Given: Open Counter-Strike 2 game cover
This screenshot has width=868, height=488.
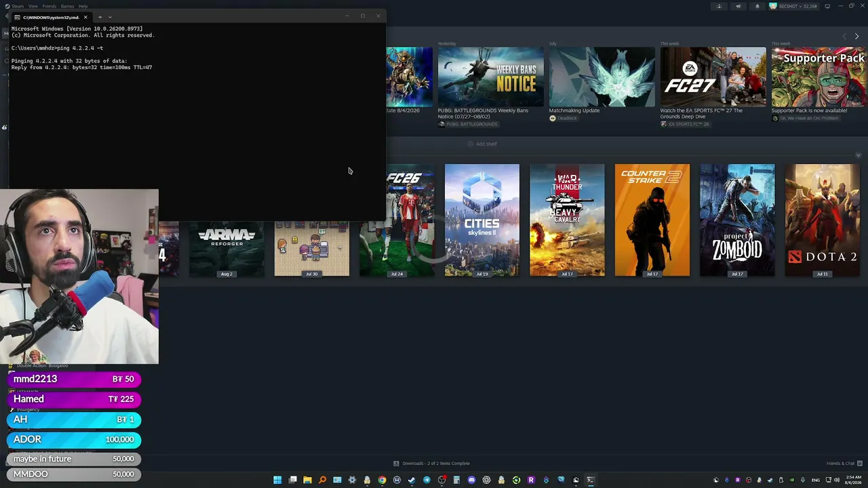Looking at the screenshot, I should coord(652,220).
